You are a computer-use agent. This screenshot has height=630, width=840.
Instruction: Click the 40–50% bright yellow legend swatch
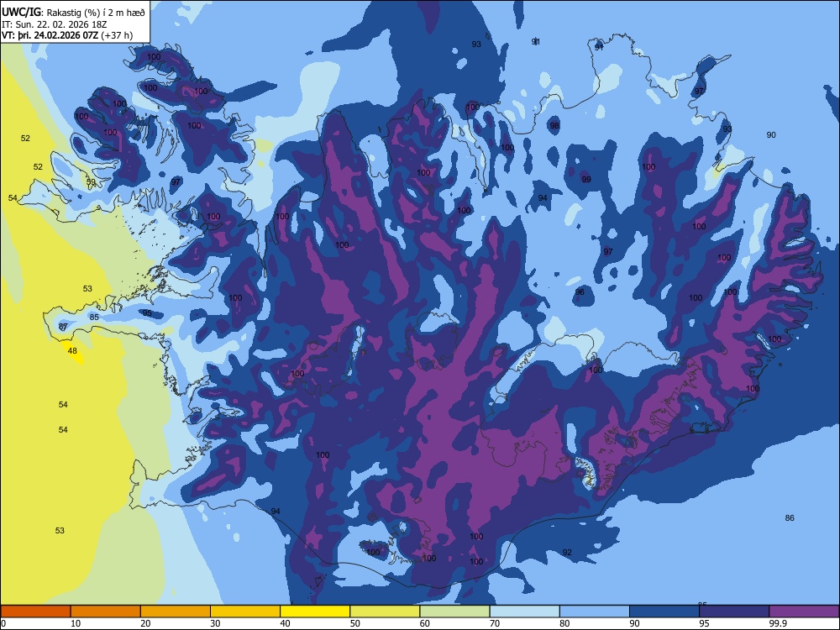(x=315, y=612)
